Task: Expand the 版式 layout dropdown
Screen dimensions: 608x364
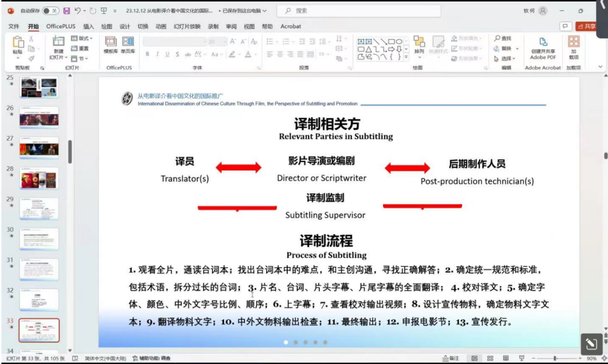Action: 82,38
